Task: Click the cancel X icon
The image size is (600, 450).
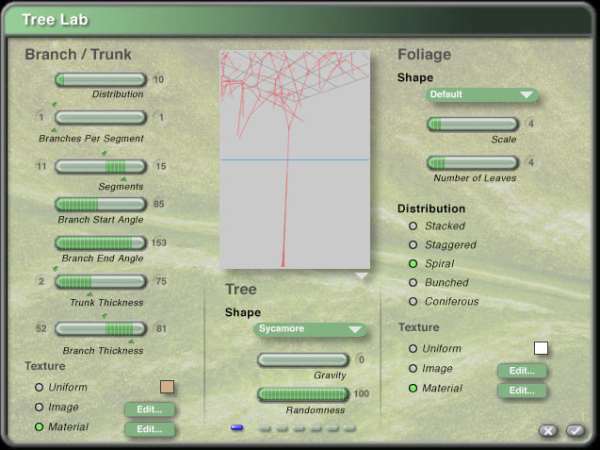Action: pos(548,431)
